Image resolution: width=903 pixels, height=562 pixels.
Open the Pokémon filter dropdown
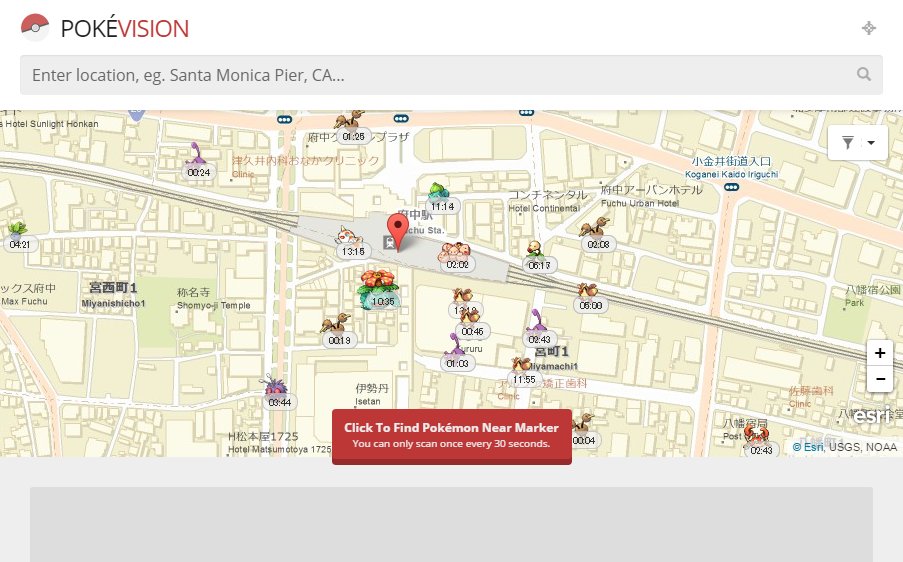point(870,142)
